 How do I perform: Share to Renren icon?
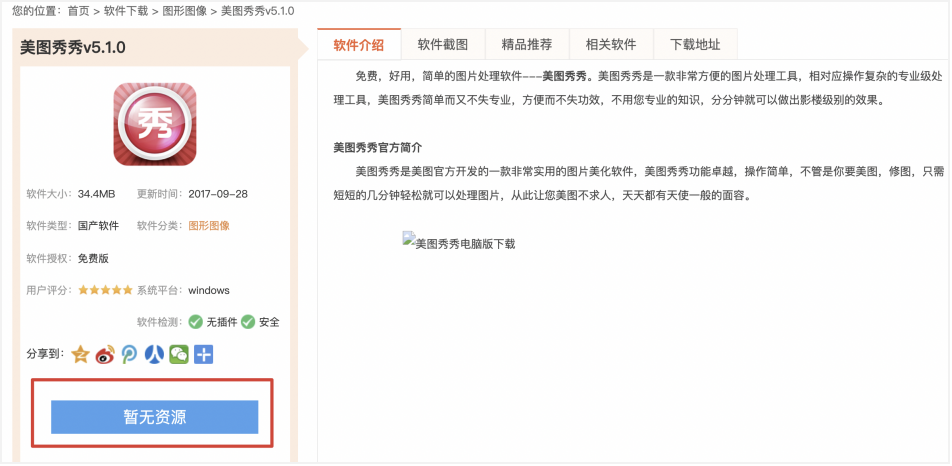[154, 354]
